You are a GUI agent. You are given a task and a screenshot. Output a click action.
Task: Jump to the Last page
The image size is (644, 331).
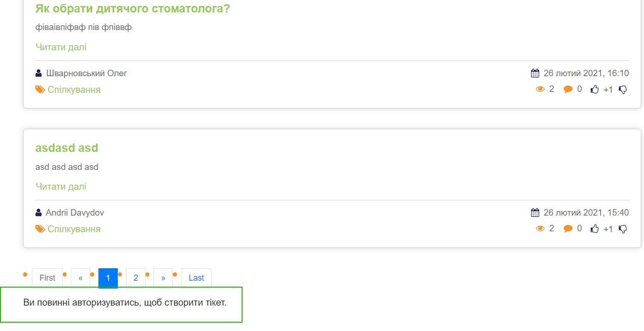(x=196, y=278)
